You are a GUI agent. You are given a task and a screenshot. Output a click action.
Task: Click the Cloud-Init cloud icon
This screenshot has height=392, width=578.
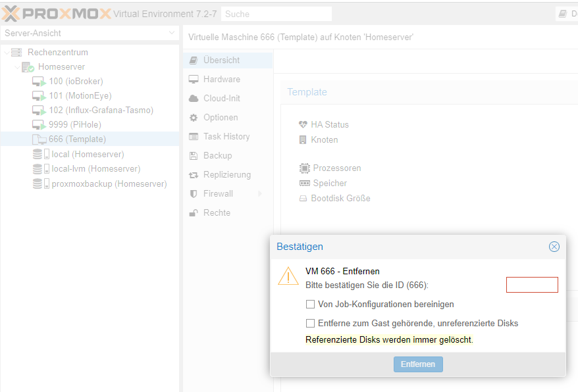click(x=193, y=99)
